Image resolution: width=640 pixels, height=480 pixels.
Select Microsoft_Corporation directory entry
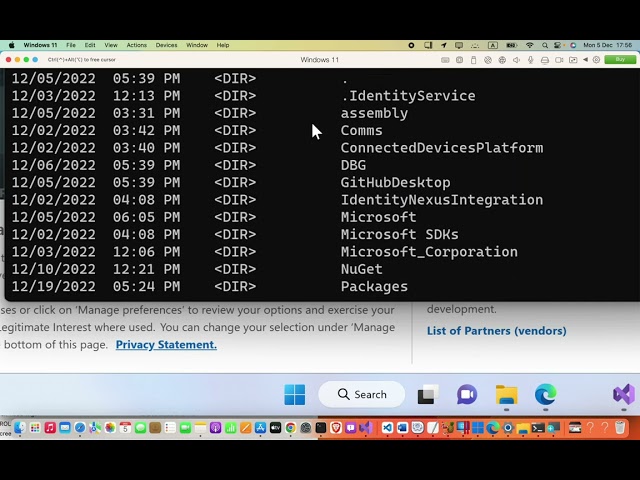pyautogui.click(x=429, y=252)
